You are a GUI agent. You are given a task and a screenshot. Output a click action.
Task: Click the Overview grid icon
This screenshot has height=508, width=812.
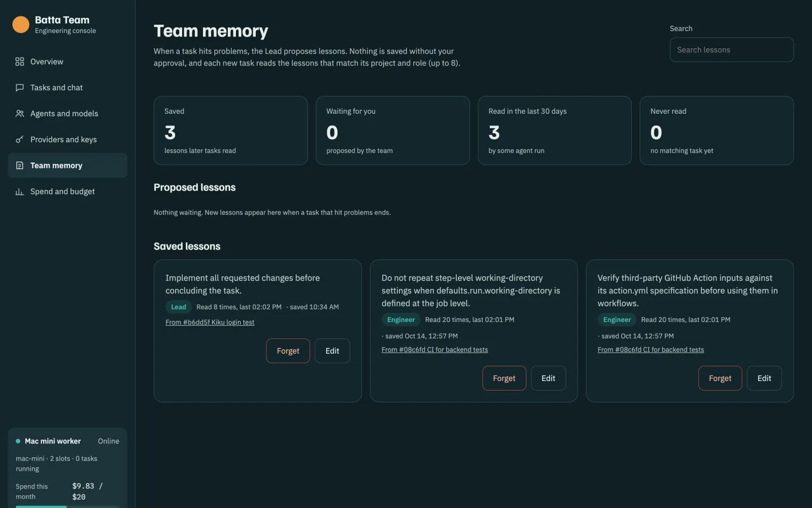[x=20, y=61]
